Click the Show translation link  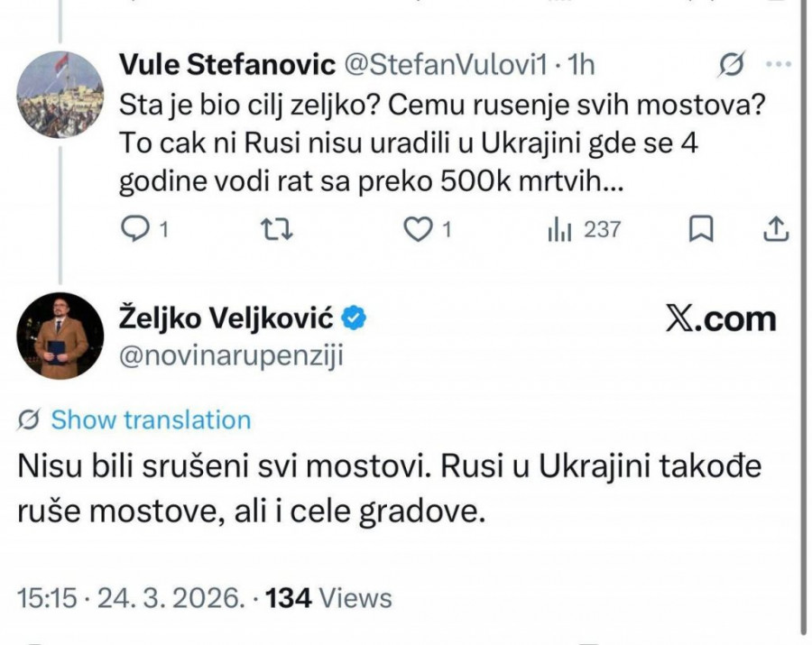151,419
